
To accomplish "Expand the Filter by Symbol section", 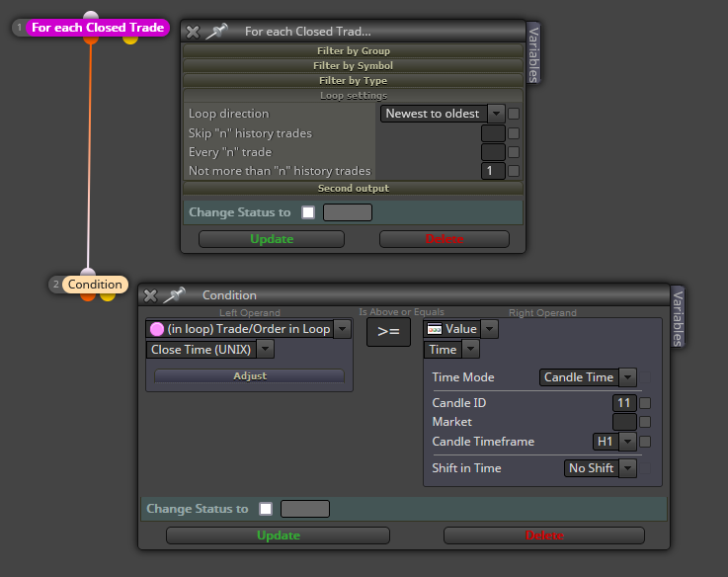I will 354,65.
